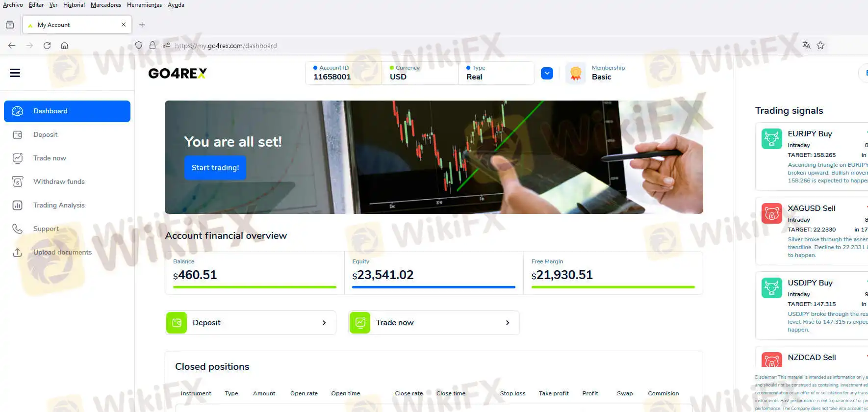Click the Trade now chart icon in sidebar
Screen dimensions: 868x412
point(17,158)
